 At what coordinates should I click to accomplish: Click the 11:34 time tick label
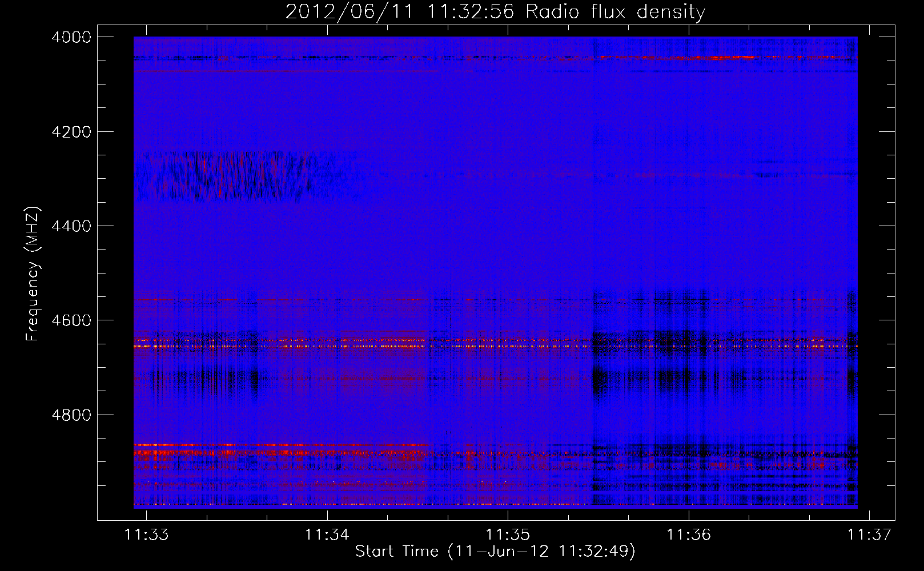click(327, 534)
